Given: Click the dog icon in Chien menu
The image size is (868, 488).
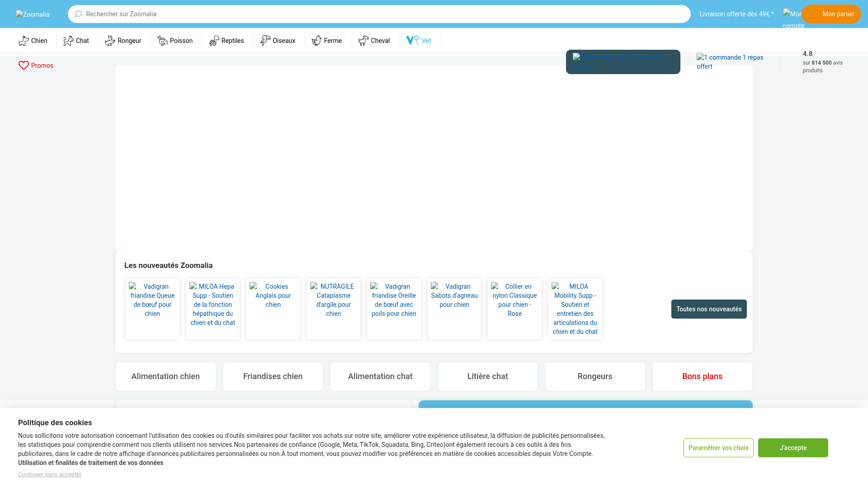Looking at the screenshot, I should (x=24, y=41).
